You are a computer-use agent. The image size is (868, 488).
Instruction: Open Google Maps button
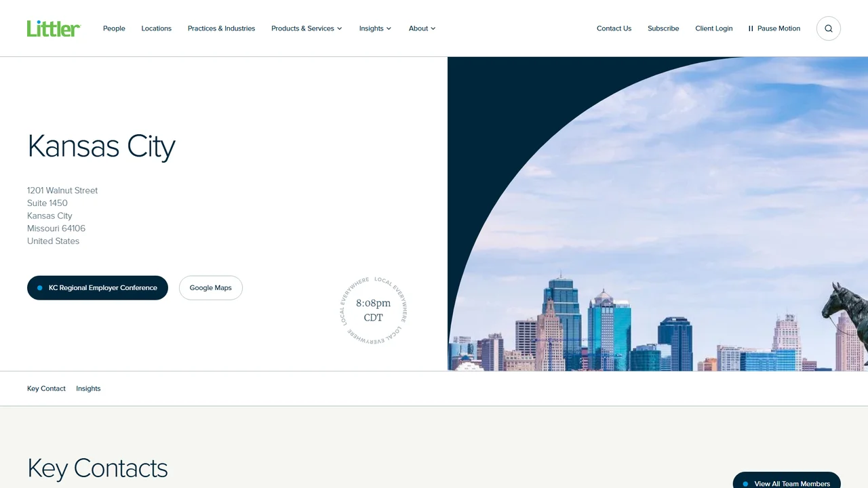211,288
